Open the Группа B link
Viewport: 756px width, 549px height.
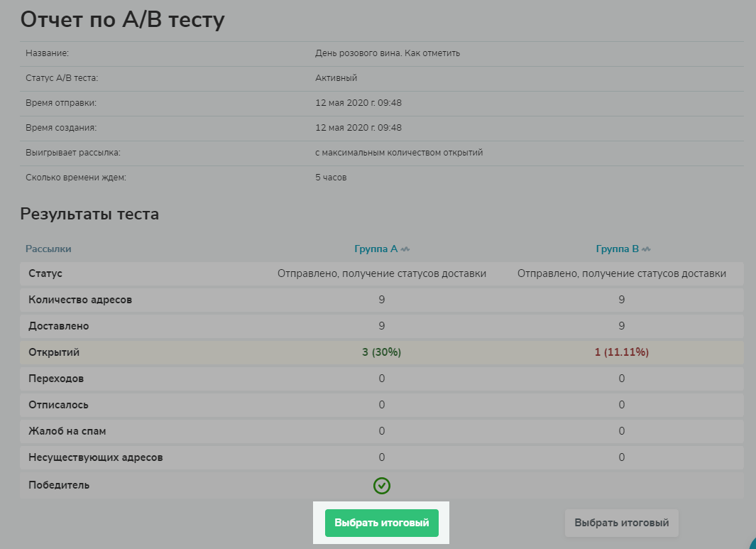pyautogui.click(x=617, y=249)
